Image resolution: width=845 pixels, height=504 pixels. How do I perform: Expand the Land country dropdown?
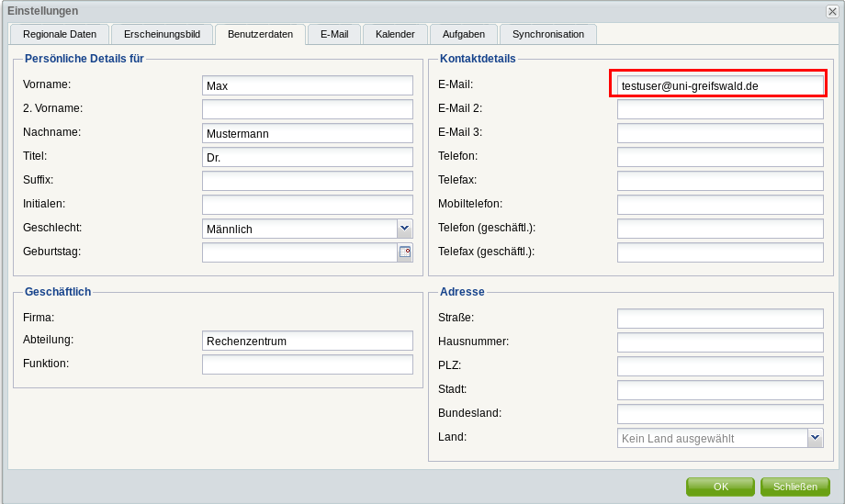click(815, 438)
